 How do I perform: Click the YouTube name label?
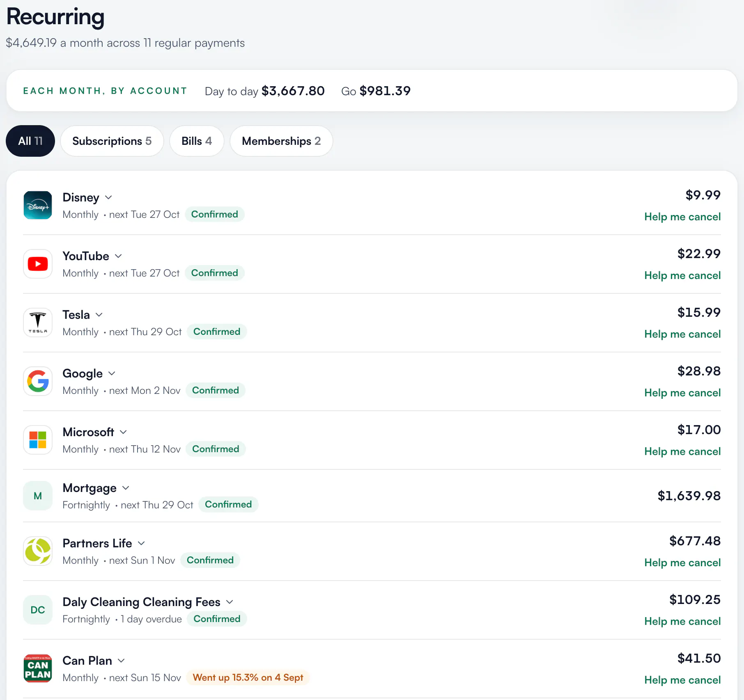coord(86,256)
